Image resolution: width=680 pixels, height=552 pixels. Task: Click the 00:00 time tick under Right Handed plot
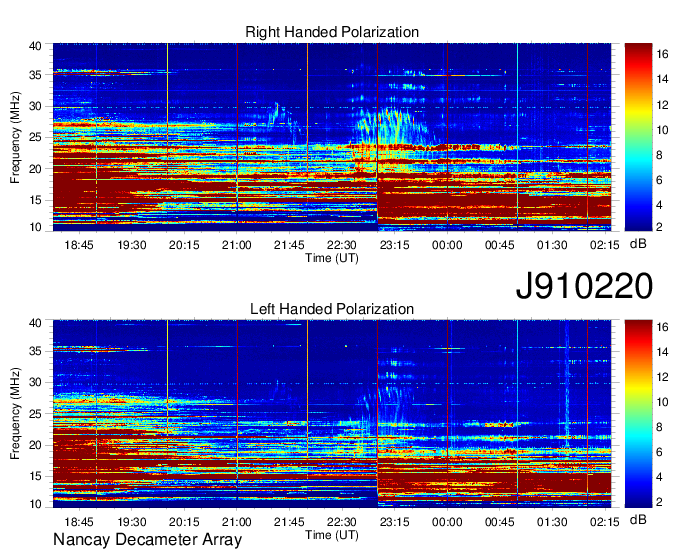pyautogui.click(x=447, y=245)
